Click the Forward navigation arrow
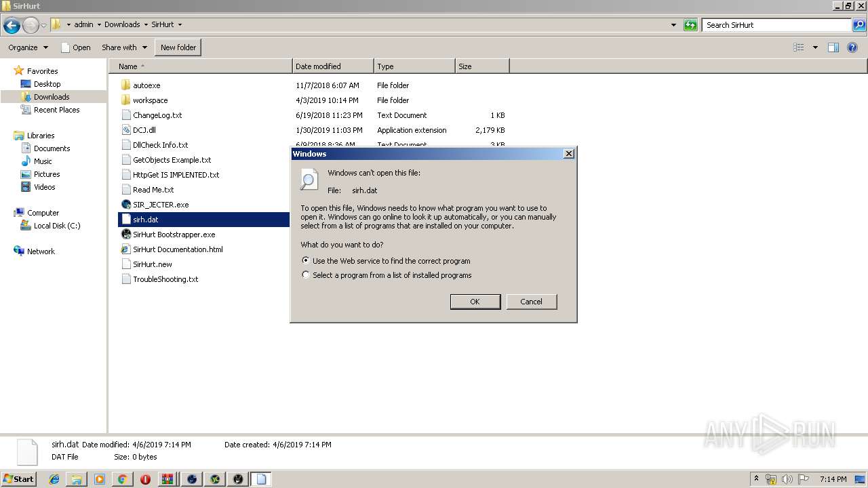Screen dimensions: 868x488 coord(31,25)
